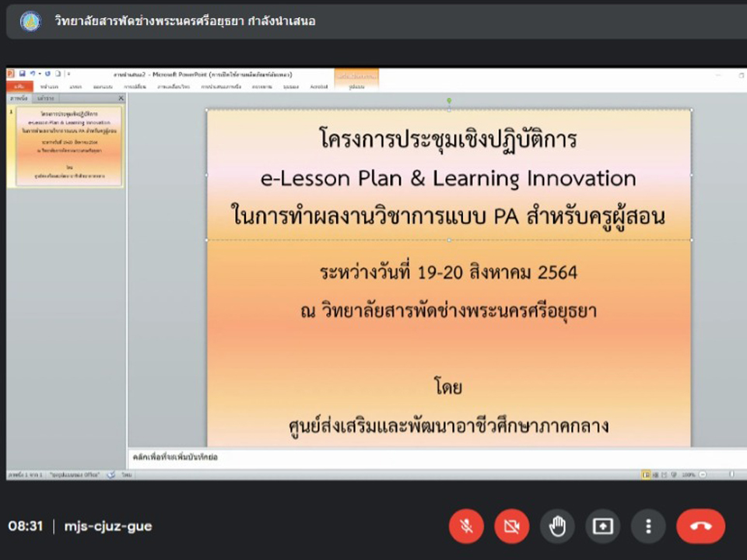Expand the undo history dropdown arrow
The image size is (747, 560).
(x=38, y=74)
